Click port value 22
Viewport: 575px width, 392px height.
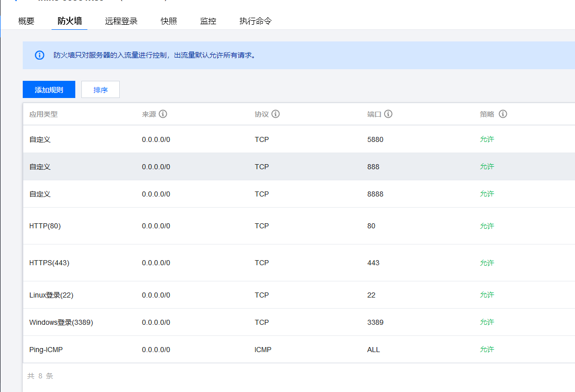pyautogui.click(x=371, y=295)
